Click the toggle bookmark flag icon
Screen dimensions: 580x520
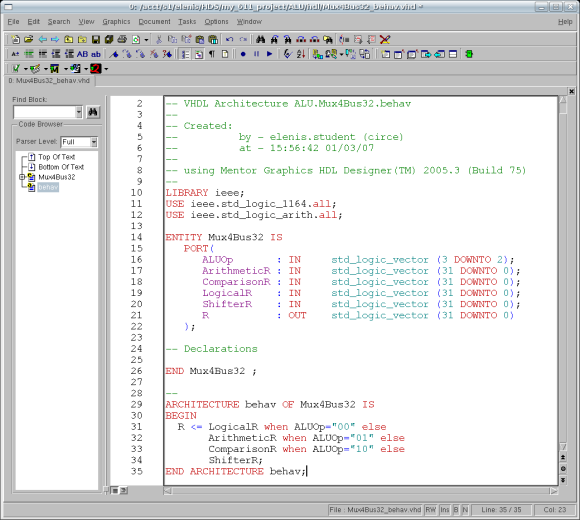114,54
